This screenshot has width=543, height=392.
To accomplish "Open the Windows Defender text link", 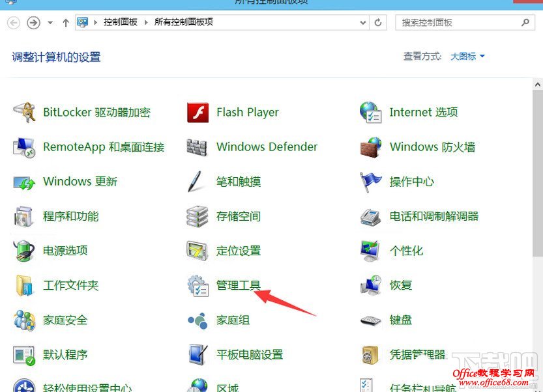I will pyautogui.click(x=267, y=147).
